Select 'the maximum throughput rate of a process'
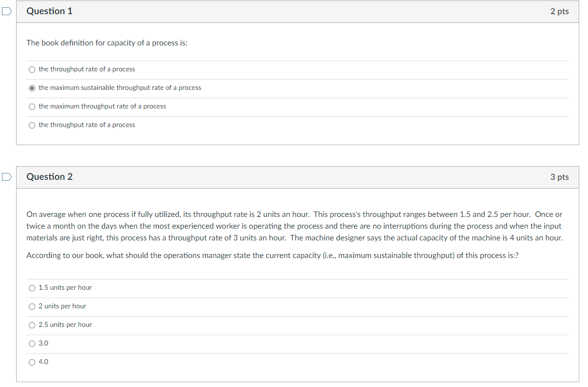The image size is (588, 387). click(x=32, y=106)
